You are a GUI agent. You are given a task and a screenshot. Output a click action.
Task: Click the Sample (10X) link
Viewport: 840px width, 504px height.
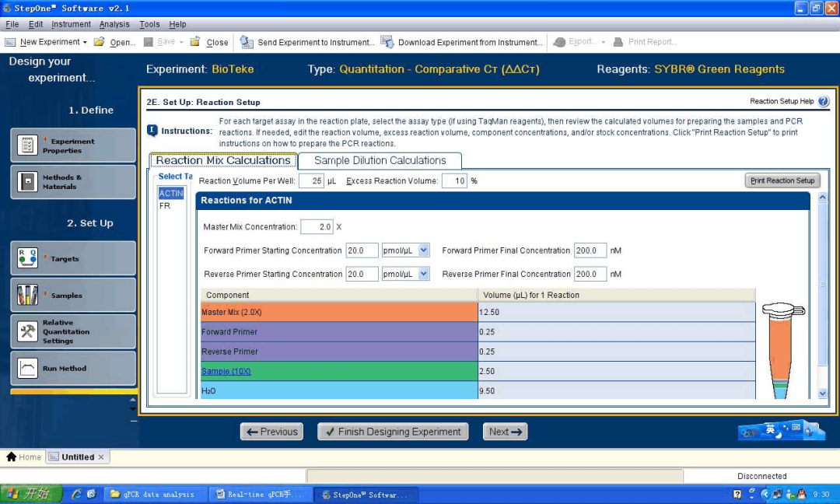[226, 371]
